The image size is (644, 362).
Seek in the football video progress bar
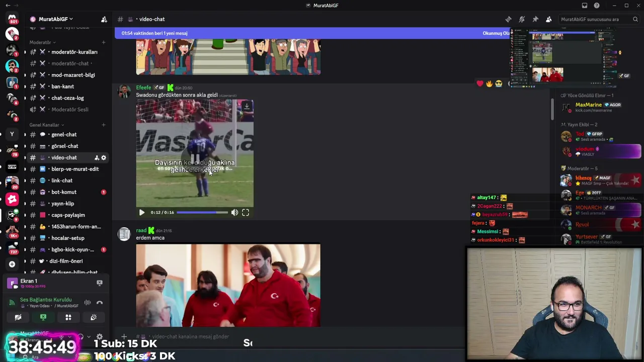202,213
